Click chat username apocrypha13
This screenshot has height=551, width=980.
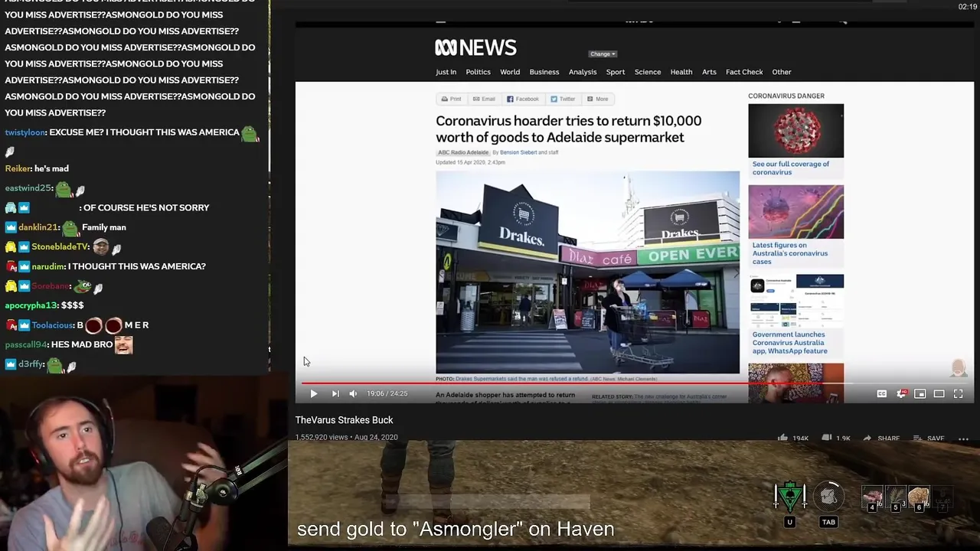[x=31, y=305]
